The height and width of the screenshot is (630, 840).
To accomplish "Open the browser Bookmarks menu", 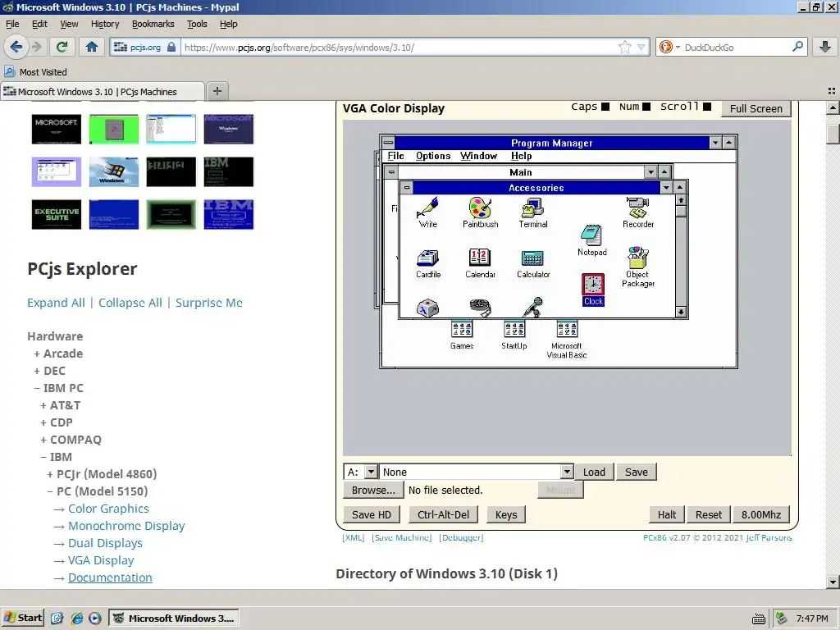I will [153, 24].
